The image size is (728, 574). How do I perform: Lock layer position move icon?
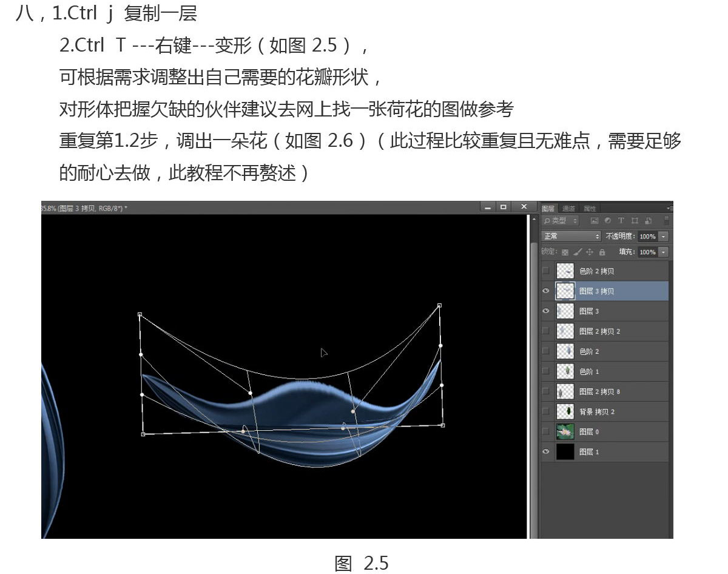pyautogui.click(x=590, y=252)
